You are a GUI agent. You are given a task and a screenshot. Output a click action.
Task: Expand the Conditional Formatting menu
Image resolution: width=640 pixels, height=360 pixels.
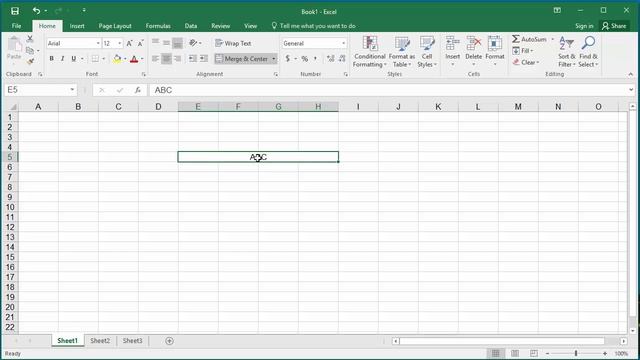click(370, 52)
